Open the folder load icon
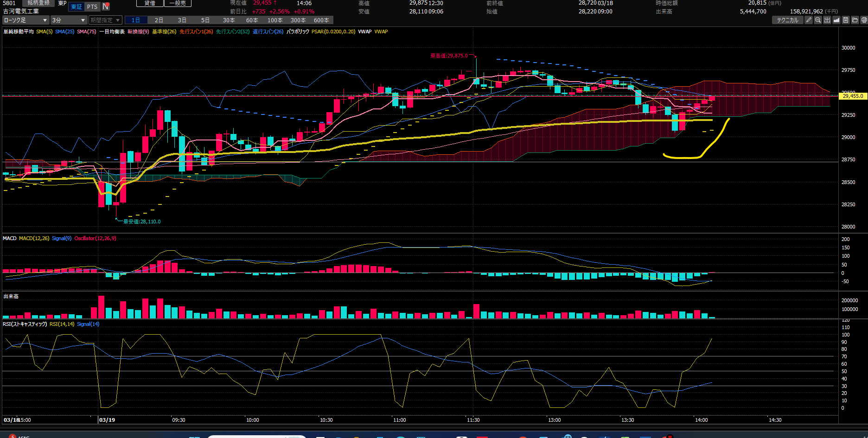Viewport: 868px width, 438px height. coord(855,20)
